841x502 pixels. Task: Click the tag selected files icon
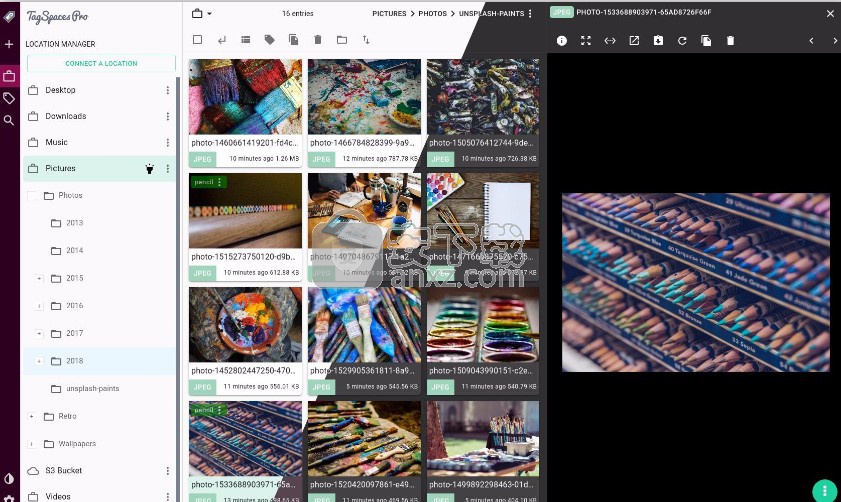coord(270,40)
